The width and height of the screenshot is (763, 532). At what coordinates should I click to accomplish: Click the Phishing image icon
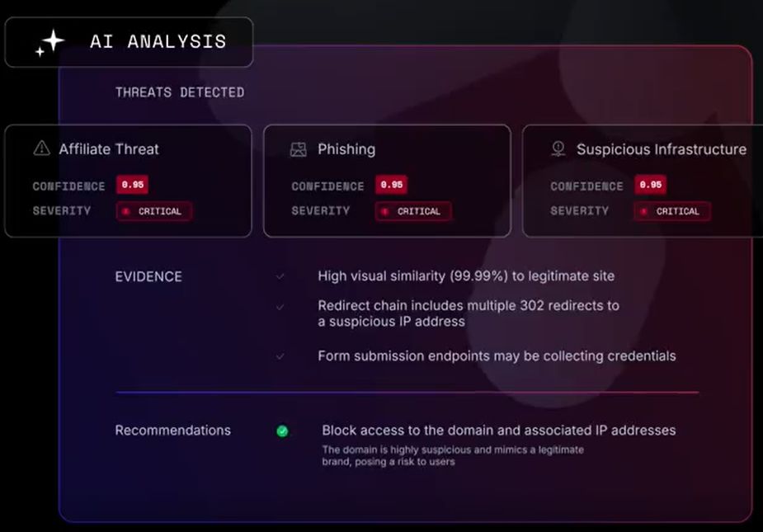pyautogui.click(x=299, y=149)
